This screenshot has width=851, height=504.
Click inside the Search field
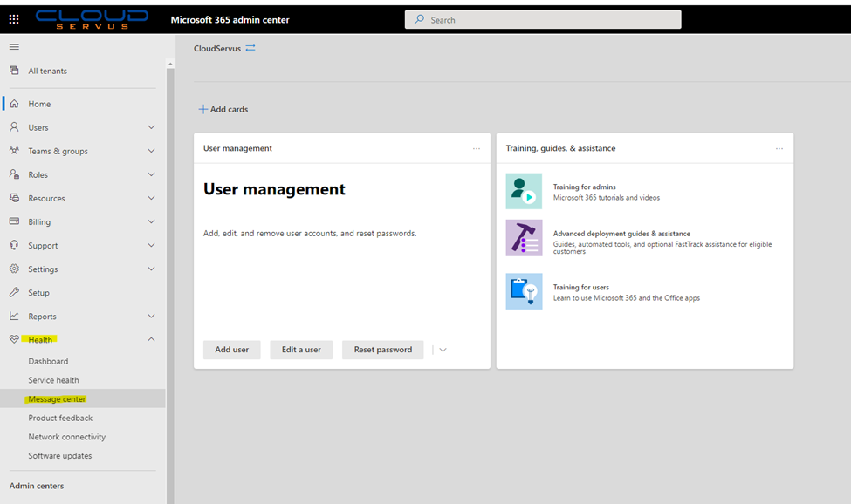pos(541,18)
